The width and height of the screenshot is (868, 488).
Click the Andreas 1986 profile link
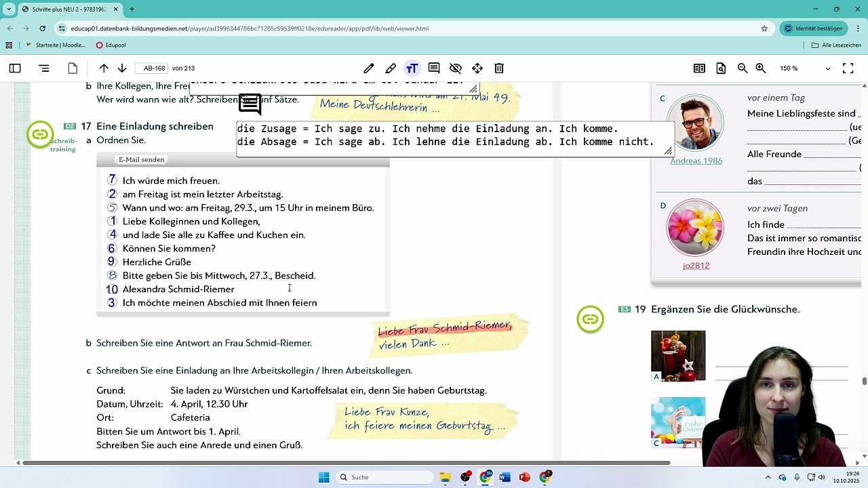[x=696, y=161]
